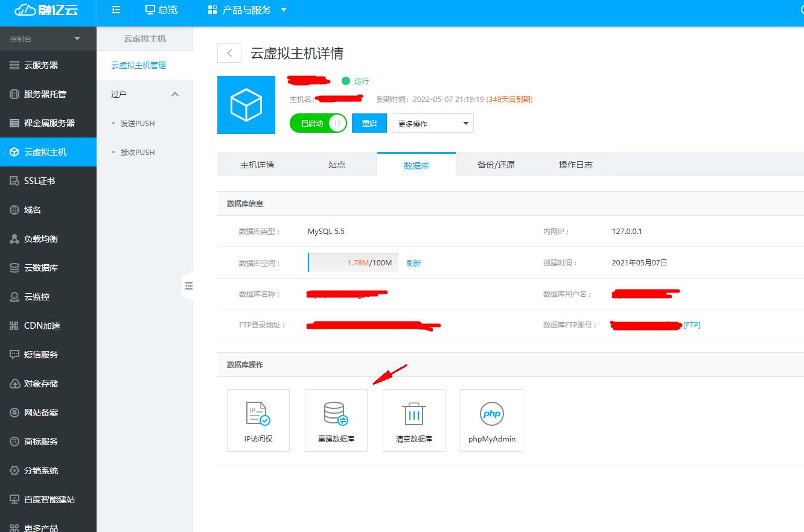Image resolution: width=804 pixels, height=532 pixels.
Task: Click the blue 重启 button
Action: 369,123
